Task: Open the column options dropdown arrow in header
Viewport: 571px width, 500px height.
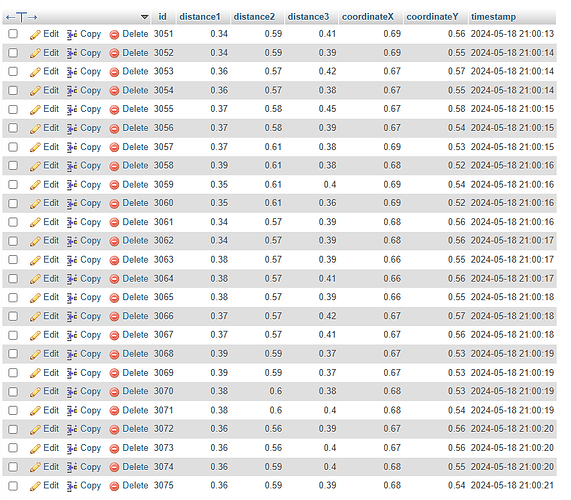Action: coord(145,17)
